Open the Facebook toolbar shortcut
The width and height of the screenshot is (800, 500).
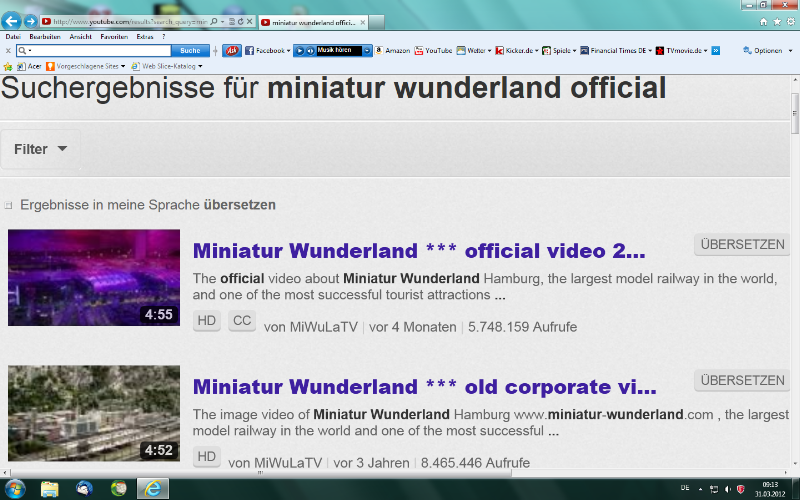(268, 50)
